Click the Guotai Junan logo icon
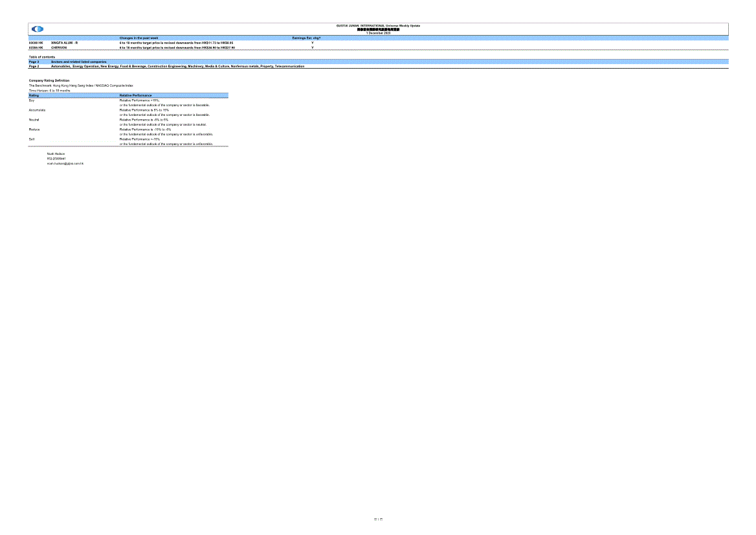The height and width of the screenshot is (535, 756). (x=37, y=29)
